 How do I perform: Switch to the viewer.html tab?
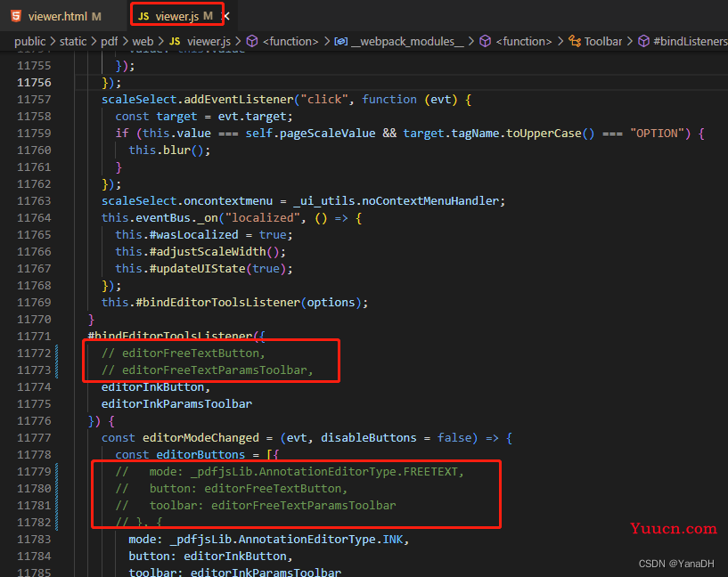pyautogui.click(x=62, y=16)
